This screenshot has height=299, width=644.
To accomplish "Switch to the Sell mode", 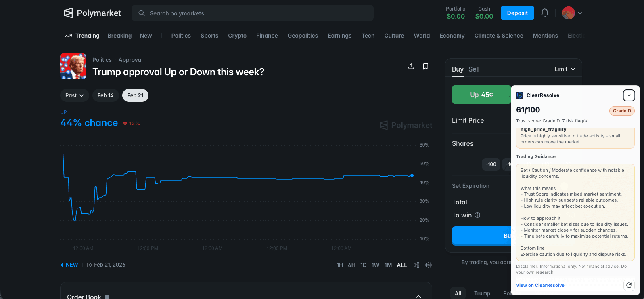I will point(474,69).
